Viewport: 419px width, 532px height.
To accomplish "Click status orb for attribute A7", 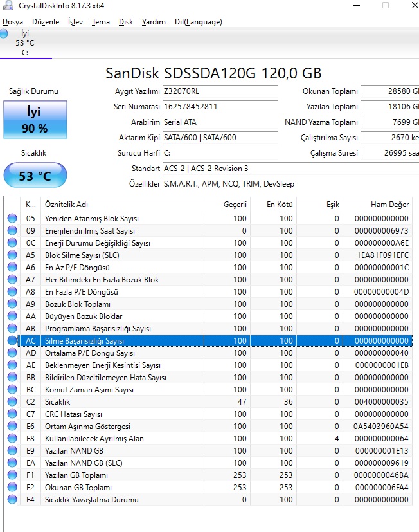I will click(12, 279).
